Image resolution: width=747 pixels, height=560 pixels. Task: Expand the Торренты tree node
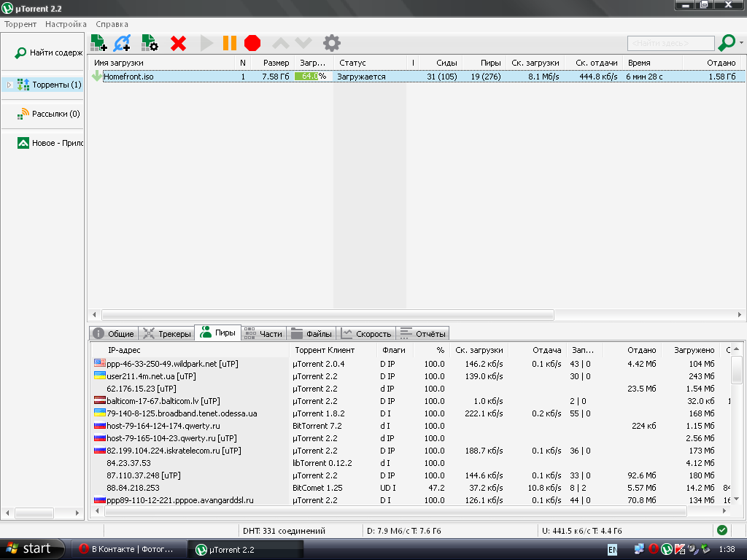click(x=9, y=85)
